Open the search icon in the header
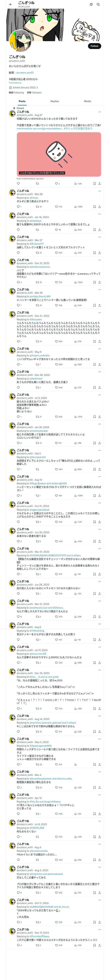The image size is (110, 980). pos(98,5)
